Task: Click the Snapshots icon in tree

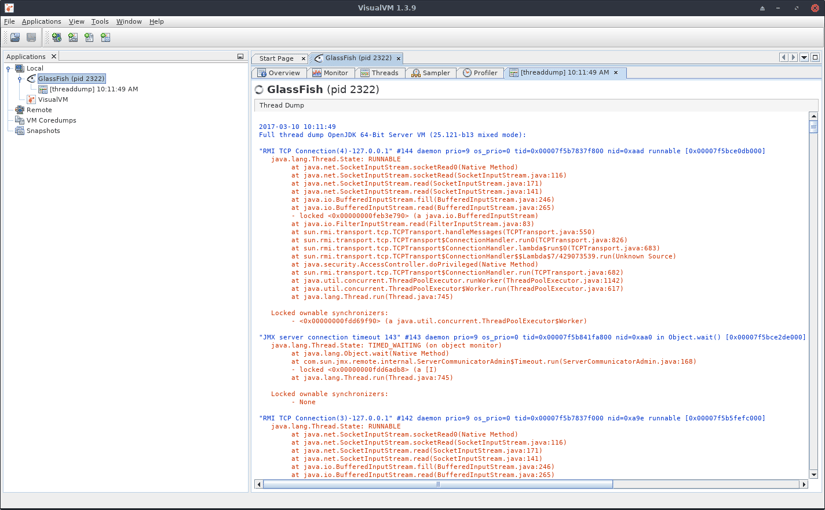Action: pyautogui.click(x=20, y=131)
